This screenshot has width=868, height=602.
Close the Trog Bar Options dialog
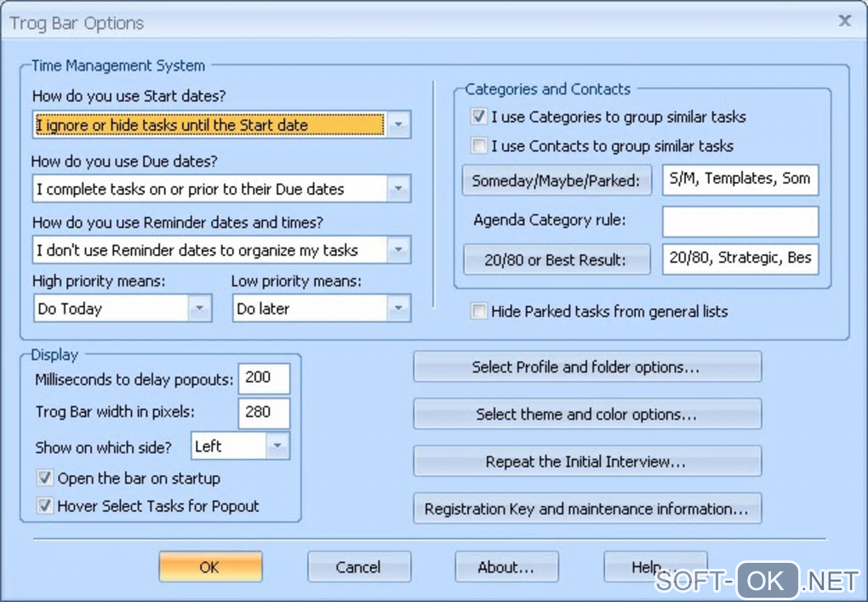[x=845, y=21]
